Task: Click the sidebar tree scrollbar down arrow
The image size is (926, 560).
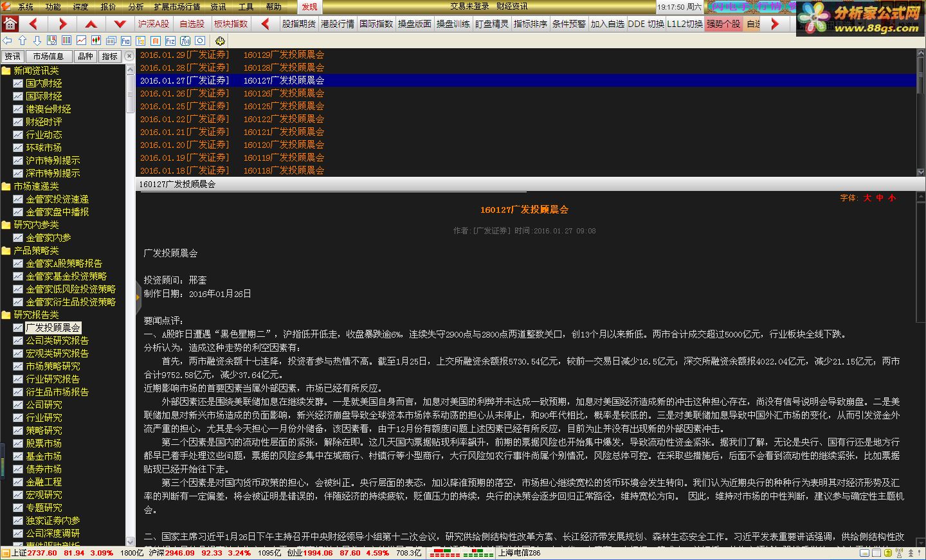Action: point(131,541)
